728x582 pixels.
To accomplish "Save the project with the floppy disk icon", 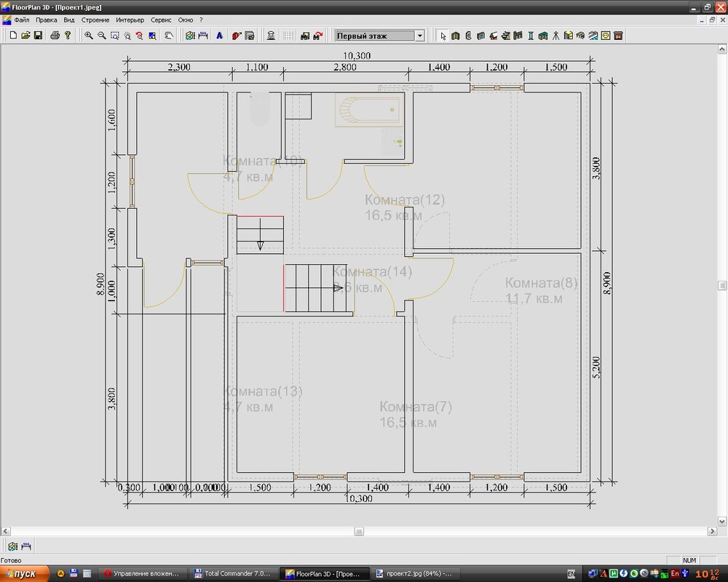I will pos(38,35).
